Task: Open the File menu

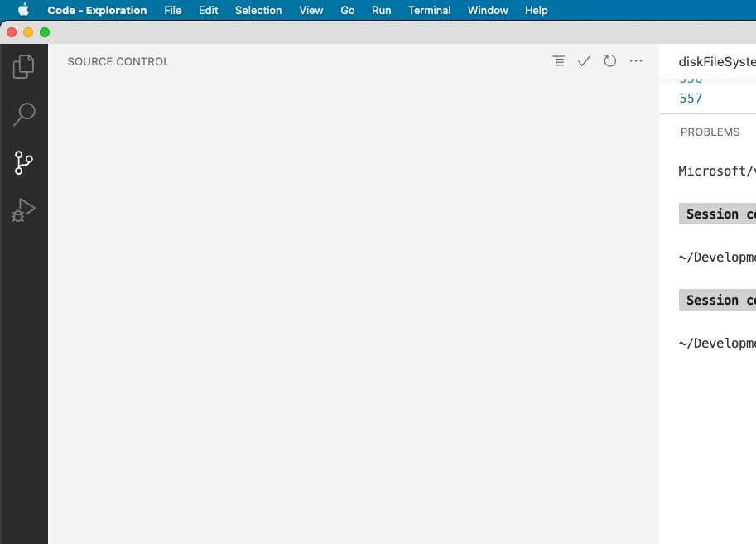Action: (172, 10)
